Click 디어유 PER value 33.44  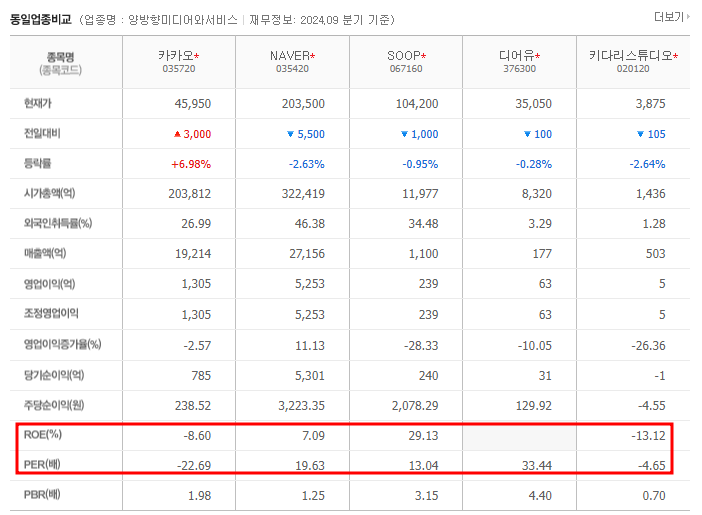coord(537,466)
